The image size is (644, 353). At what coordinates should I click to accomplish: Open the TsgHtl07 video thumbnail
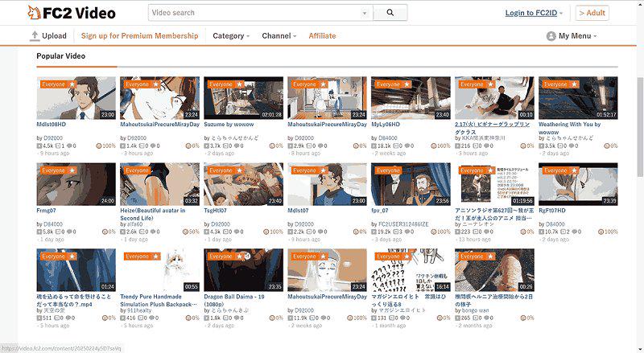click(243, 184)
